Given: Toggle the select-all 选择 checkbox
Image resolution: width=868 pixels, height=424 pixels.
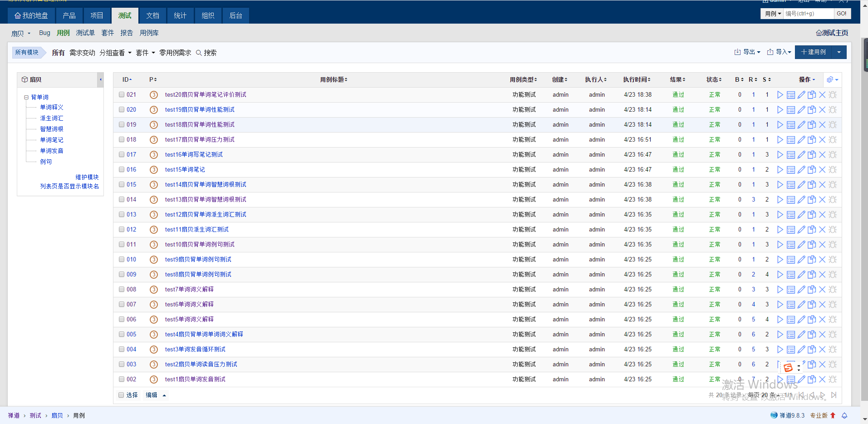Looking at the screenshot, I should click(121, 395).
